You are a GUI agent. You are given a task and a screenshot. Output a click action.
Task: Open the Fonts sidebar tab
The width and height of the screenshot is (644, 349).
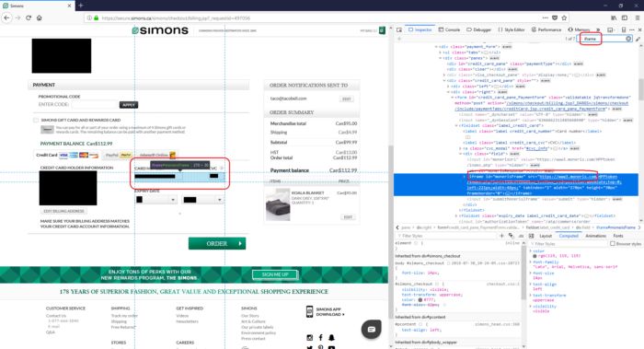click(x=618, y=236)
